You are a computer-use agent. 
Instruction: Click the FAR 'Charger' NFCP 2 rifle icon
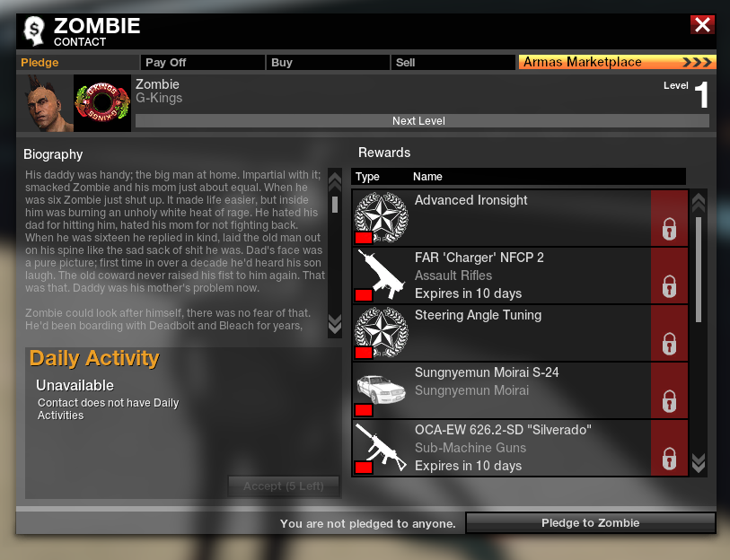pos(382,275)
